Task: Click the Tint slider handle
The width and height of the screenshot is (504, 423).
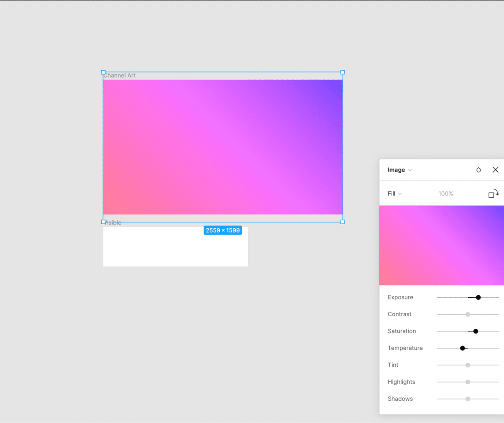Action: [468, 365]
